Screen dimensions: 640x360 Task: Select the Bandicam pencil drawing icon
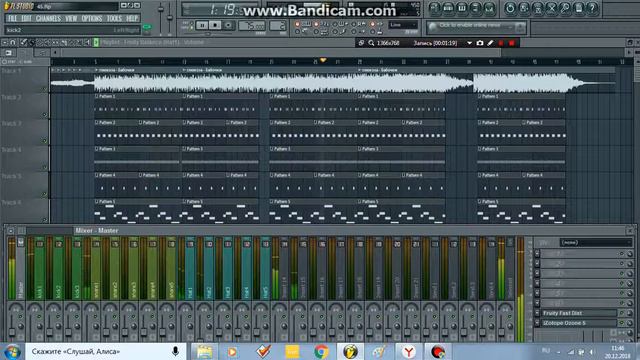490,43
